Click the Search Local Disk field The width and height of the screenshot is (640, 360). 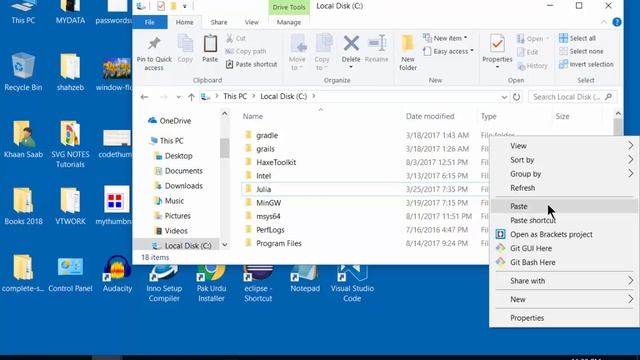click(x=572, y=97)
